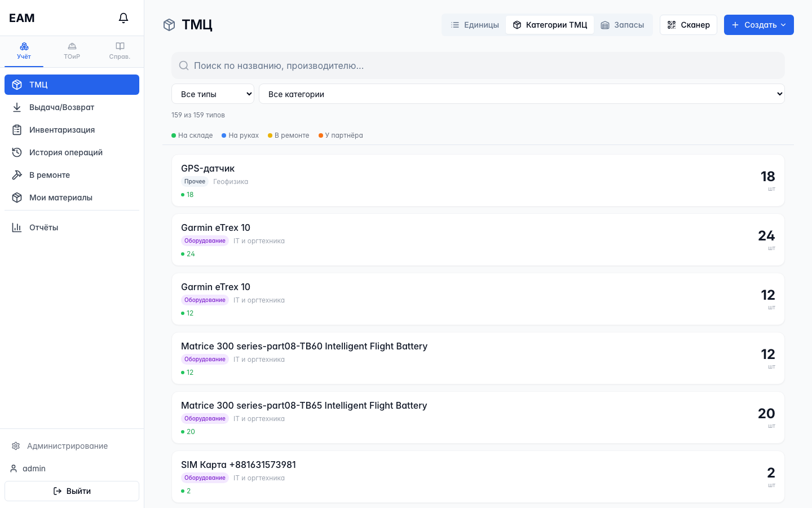
Task: Open notifications bell
Action: 123,18
